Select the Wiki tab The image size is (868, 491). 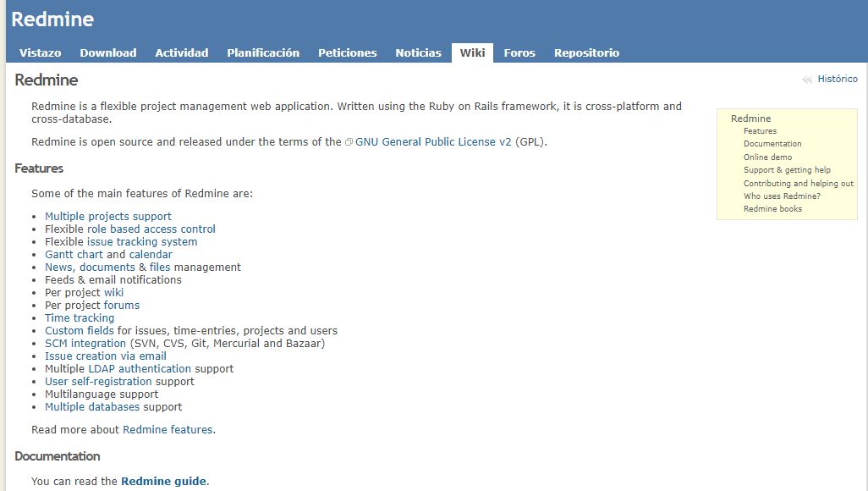(x=472, y=52)
